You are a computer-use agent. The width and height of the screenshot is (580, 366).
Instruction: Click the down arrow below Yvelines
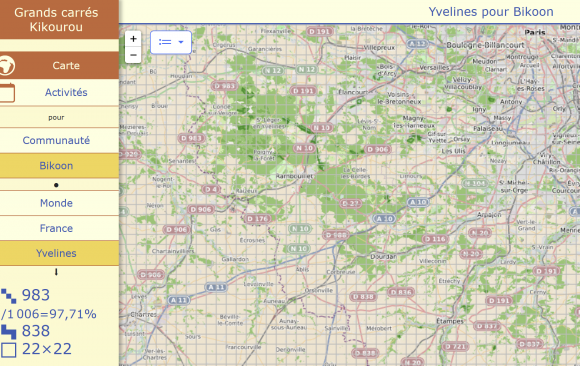[56, 272]
